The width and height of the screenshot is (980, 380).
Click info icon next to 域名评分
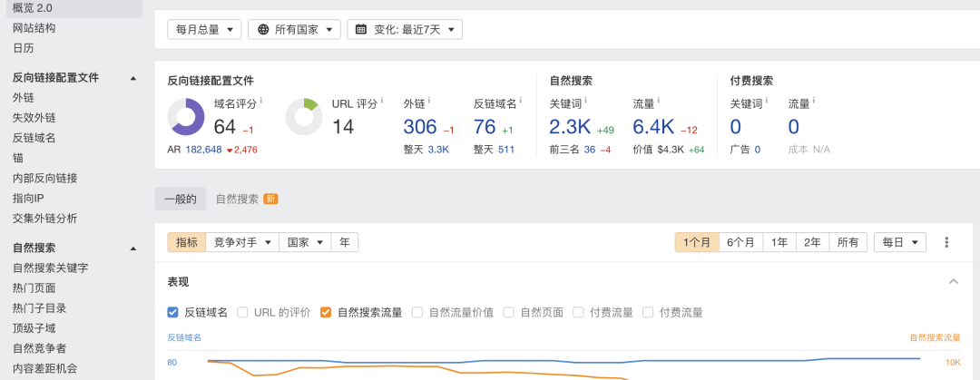coord(260,100)
